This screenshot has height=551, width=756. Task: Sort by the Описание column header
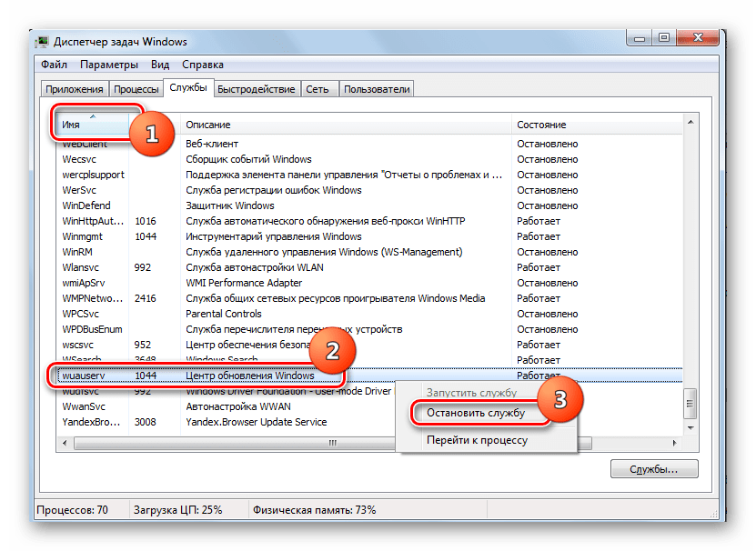coord(346,125)
